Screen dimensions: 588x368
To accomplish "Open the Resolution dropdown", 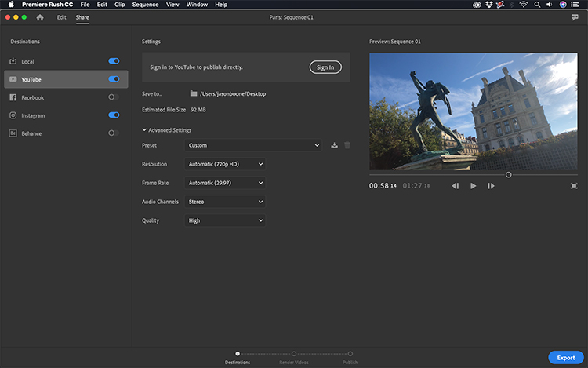I will pos(226,164).
